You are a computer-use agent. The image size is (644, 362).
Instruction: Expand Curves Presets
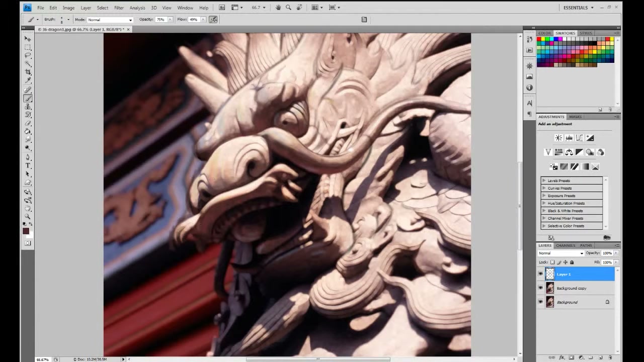point(544,188)
